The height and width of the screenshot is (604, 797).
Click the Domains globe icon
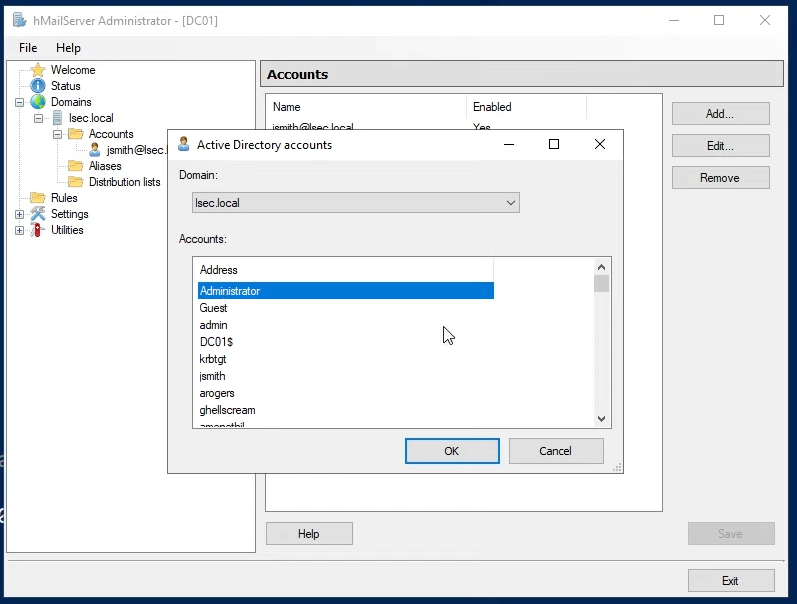coord(38,102)
